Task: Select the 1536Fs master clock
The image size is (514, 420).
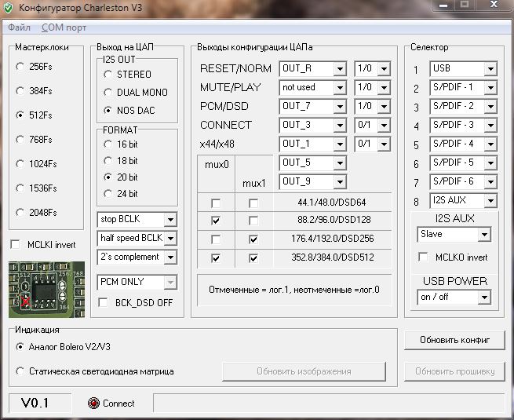Action: (x=20, y=188)
